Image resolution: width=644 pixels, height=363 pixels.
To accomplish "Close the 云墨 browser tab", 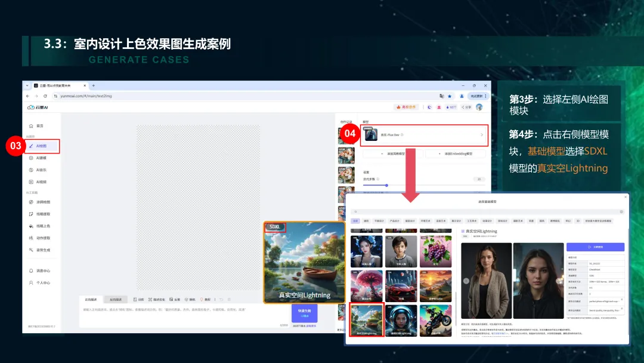I will click(85, 85).
